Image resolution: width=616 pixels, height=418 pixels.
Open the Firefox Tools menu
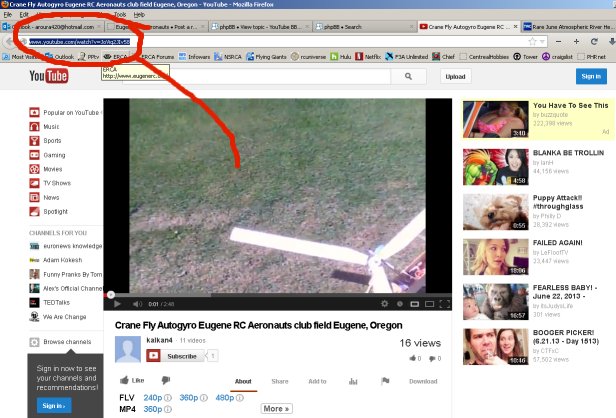coord(120,15)
